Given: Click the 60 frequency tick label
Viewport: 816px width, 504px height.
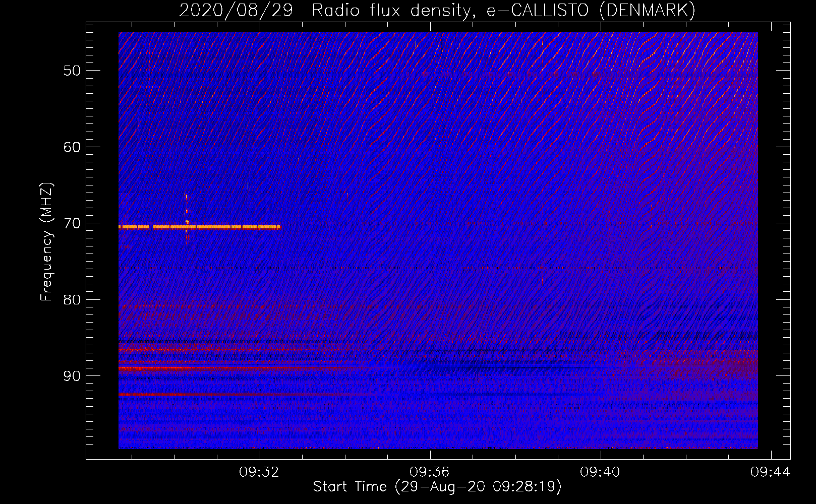Looking at the screenshot, I should coord(72,147).
